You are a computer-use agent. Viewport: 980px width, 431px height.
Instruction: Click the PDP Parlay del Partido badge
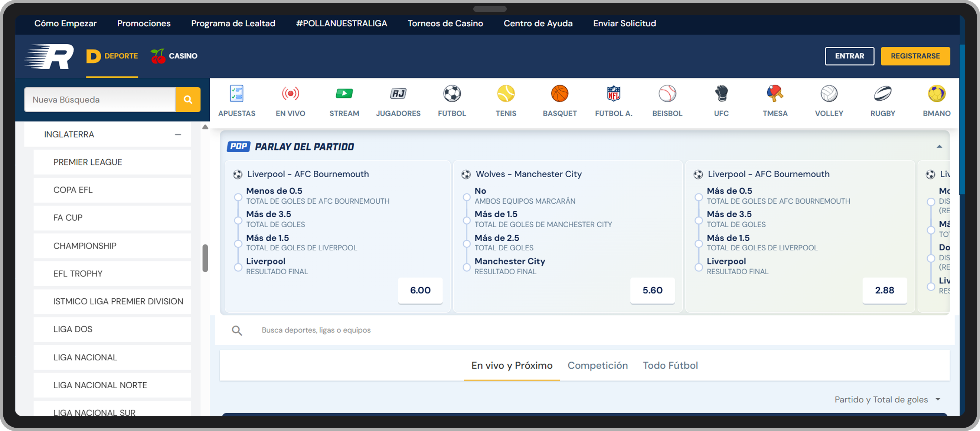[x=239, y=147]
